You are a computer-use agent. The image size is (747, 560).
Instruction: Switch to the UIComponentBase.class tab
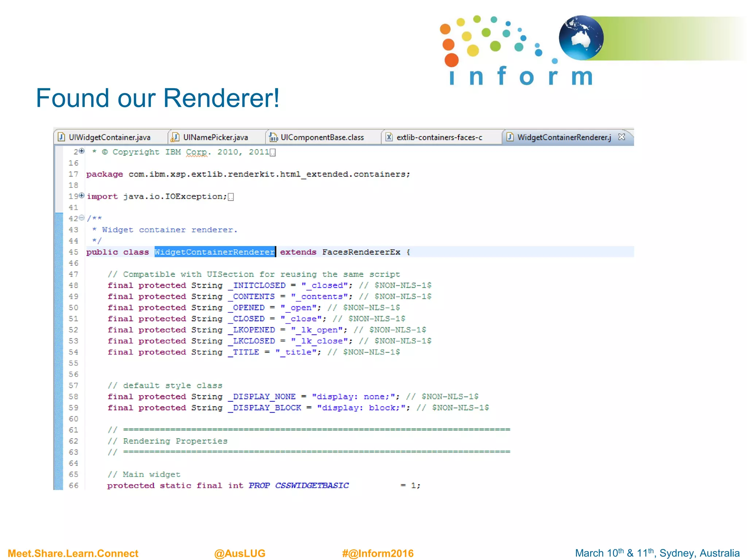[322, 137]
